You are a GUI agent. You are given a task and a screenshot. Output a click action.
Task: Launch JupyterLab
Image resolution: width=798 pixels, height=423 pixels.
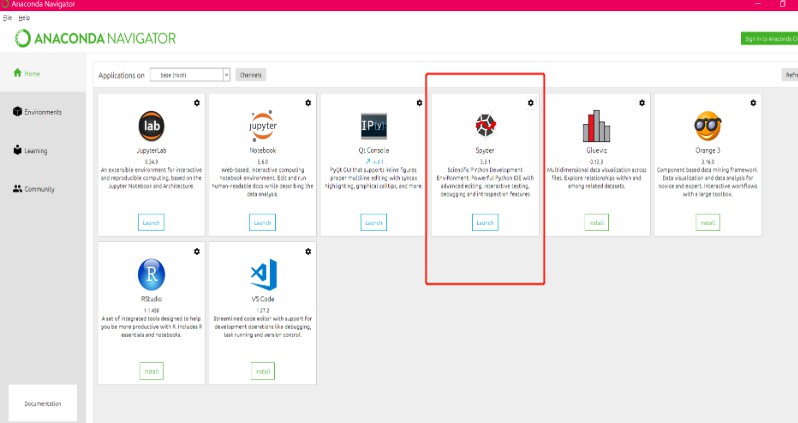pyautogui.click(x=151, y=222)
